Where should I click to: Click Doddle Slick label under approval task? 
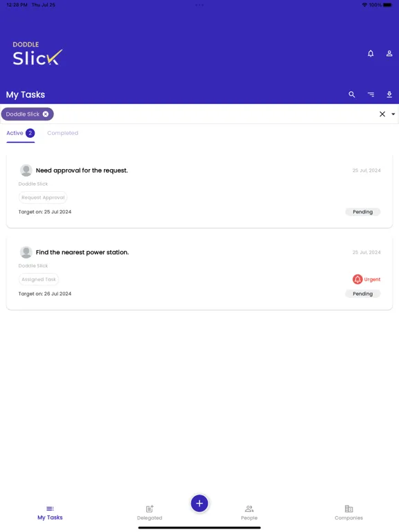tap(33, 184)
